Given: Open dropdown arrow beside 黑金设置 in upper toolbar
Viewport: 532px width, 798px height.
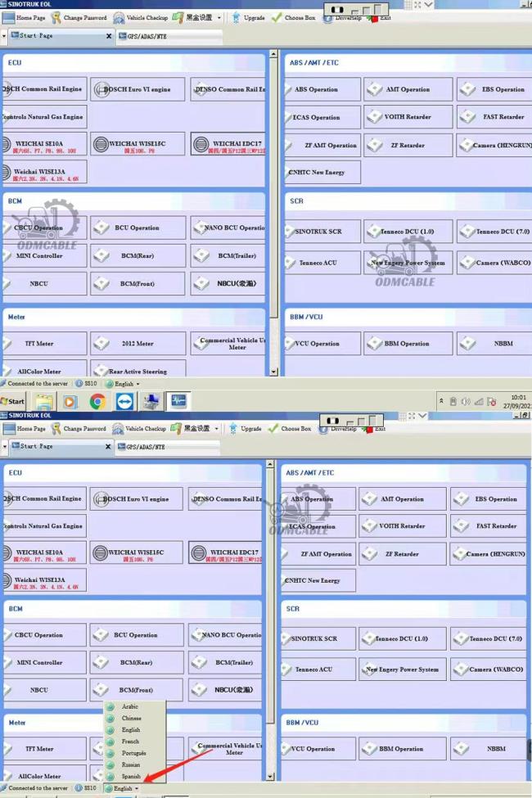Looking at the screenshot, I should (220, 18).
